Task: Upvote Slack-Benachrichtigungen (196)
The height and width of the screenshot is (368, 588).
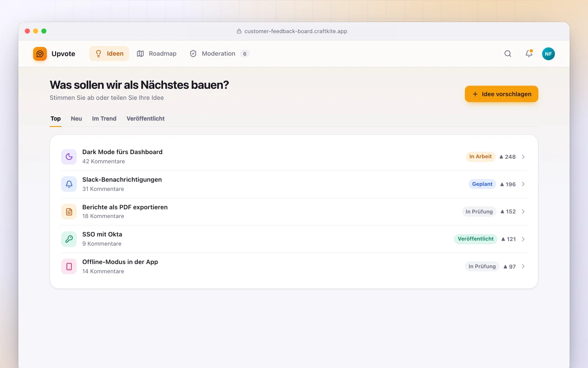Action: (508, 184)
